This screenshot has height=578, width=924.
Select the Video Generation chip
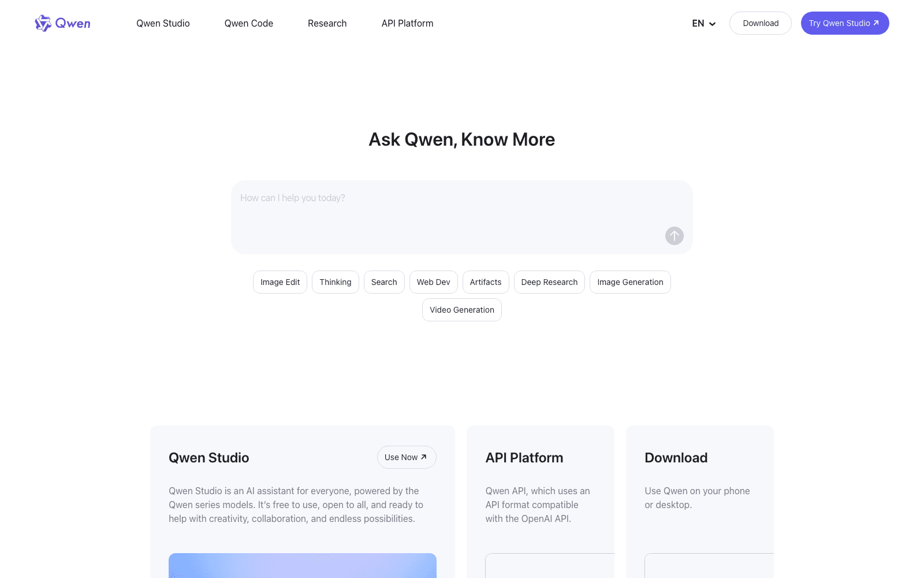pos(462,310)
